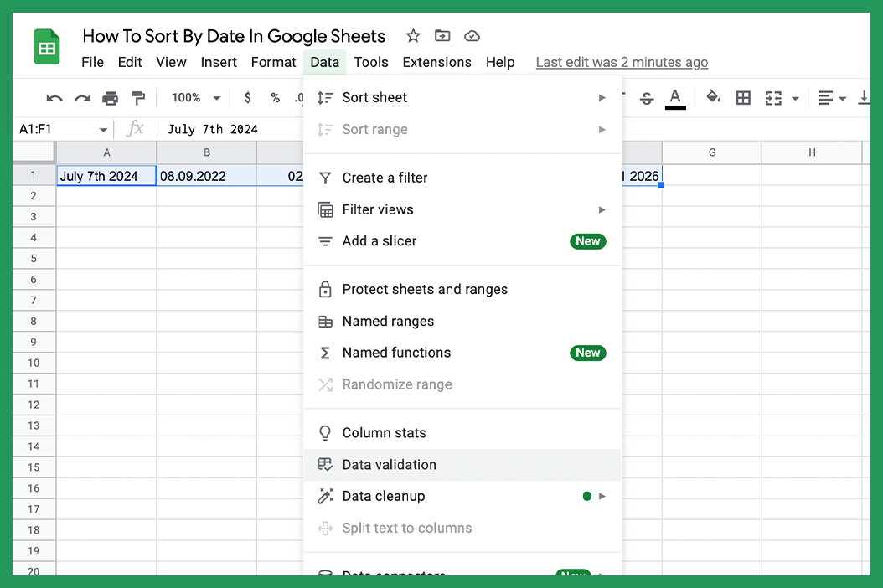Open the 100% zoom dropdown
This screenshot has height=588, width=883.
(x=196, y=98)
